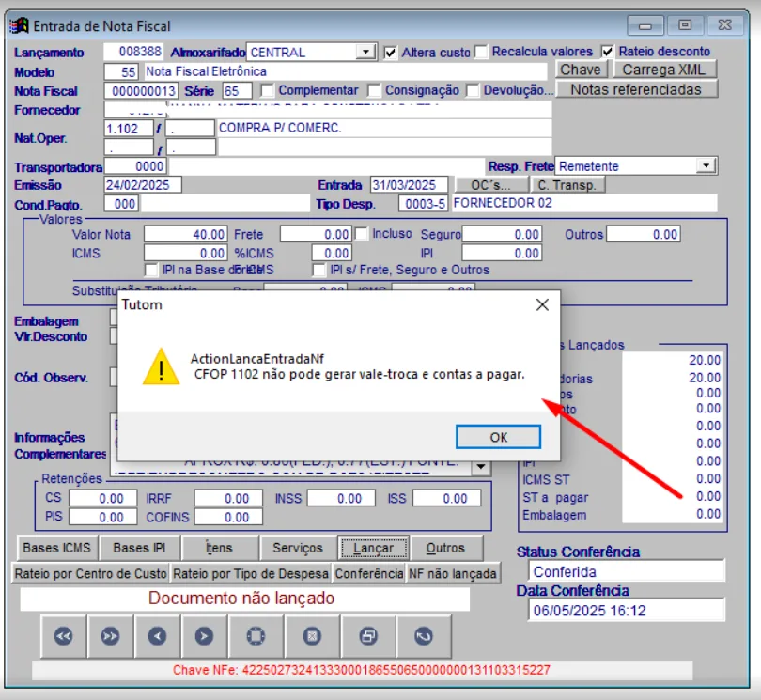Go to the previous record arrow

[x=158, y=636]
